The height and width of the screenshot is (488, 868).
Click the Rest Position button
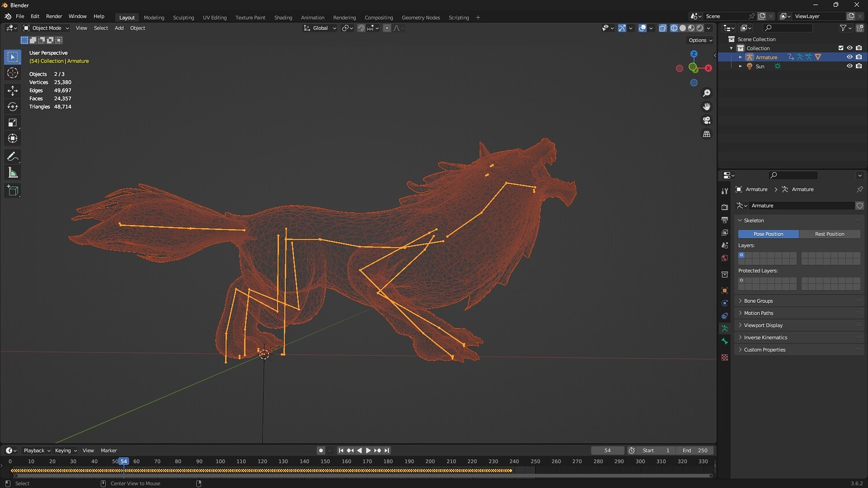[829, 234]
